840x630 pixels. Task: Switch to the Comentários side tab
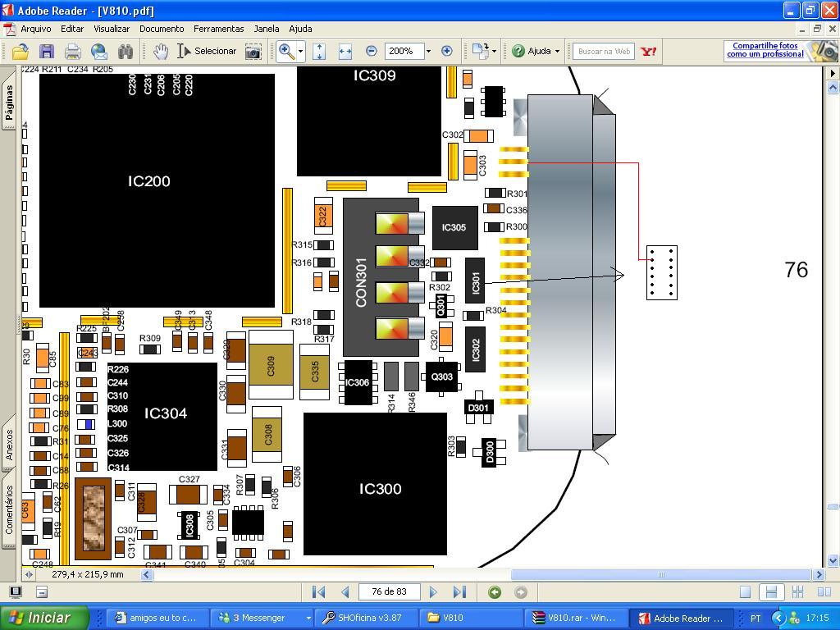[x=9, y=509]
